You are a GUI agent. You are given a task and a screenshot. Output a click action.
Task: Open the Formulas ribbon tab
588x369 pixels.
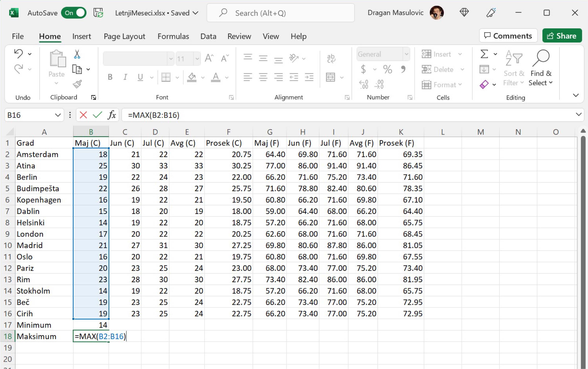tap(173, 36)
